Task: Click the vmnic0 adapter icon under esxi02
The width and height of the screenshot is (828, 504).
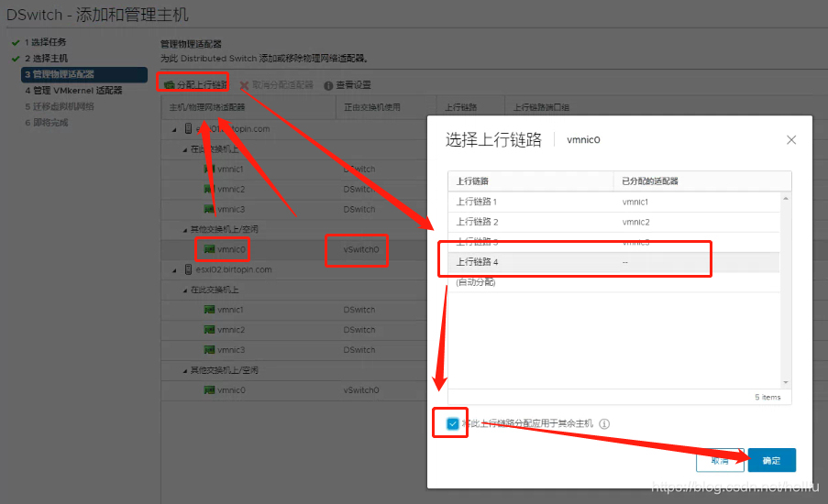Action: pyautogui.click(x=209, y=390)
